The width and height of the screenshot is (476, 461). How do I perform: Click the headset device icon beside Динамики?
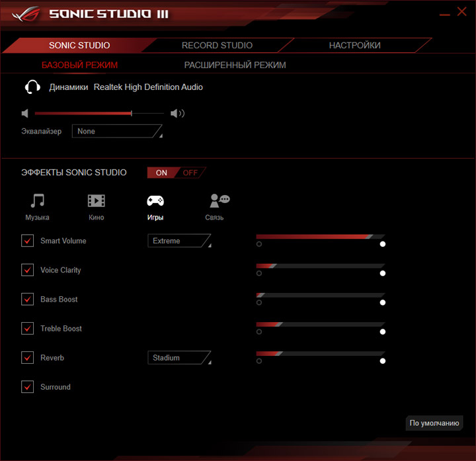(32, 87)
